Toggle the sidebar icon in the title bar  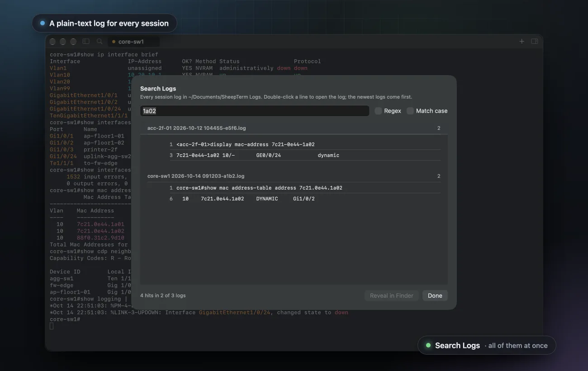tap(86, 42)
